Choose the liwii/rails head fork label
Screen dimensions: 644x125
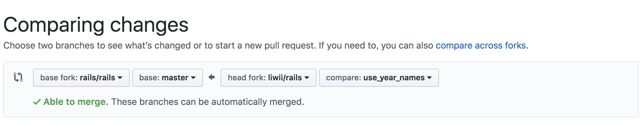pos(285,78)
